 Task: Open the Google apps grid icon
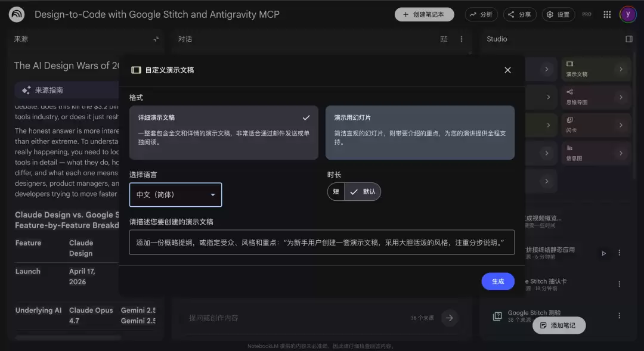coord(607,14)
